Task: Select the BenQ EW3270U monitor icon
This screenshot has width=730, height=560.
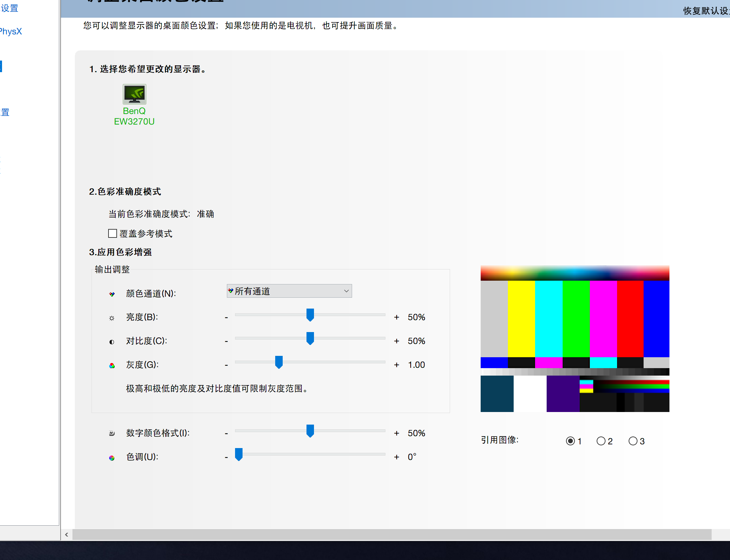Action: point(134,94)
